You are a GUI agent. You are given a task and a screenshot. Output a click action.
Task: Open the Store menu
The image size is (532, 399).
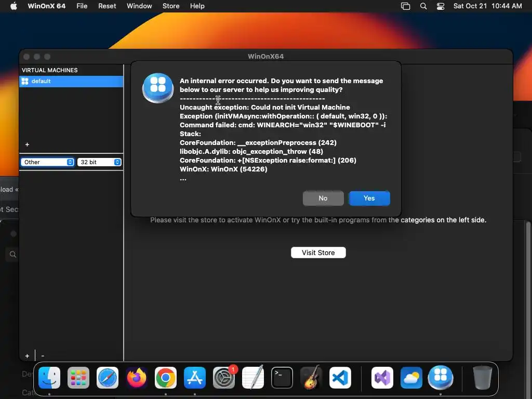[x=170, y=6]
